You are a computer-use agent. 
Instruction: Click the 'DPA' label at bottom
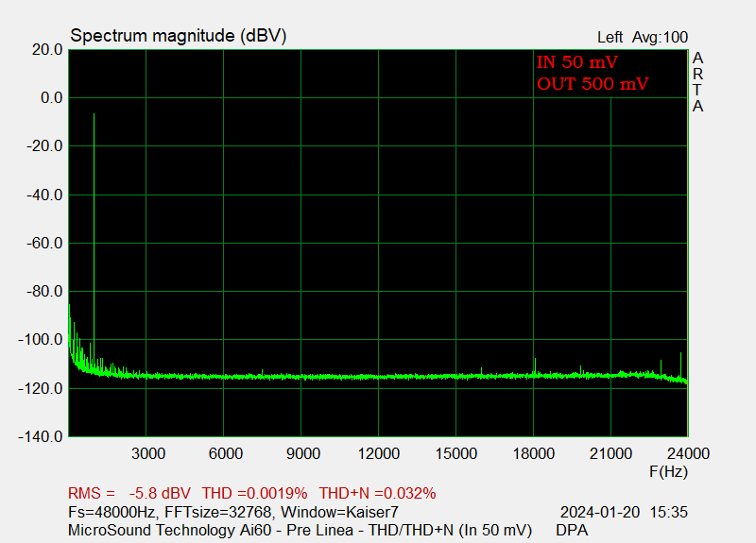pyautogui.click(x=572, y=530)
